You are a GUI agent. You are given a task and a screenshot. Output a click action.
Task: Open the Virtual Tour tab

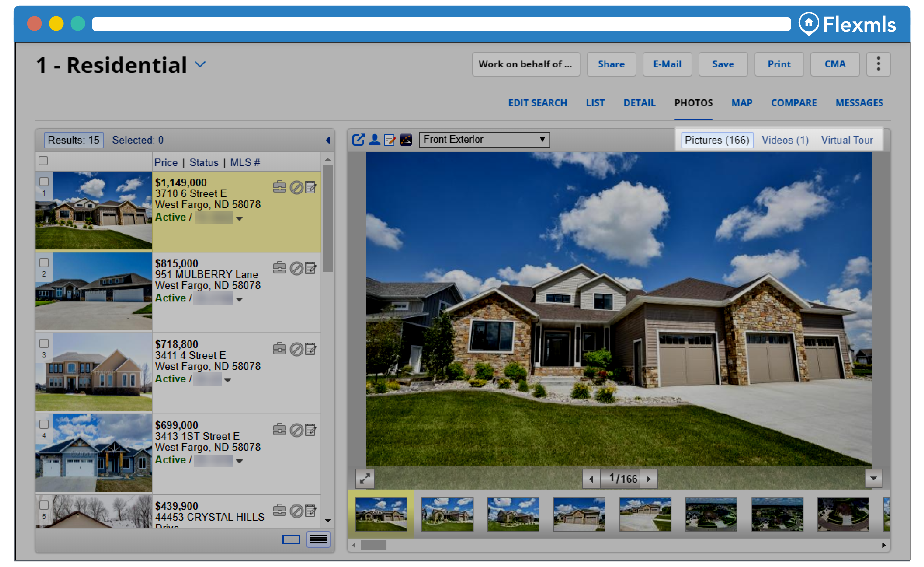click(x=847, y=140)
